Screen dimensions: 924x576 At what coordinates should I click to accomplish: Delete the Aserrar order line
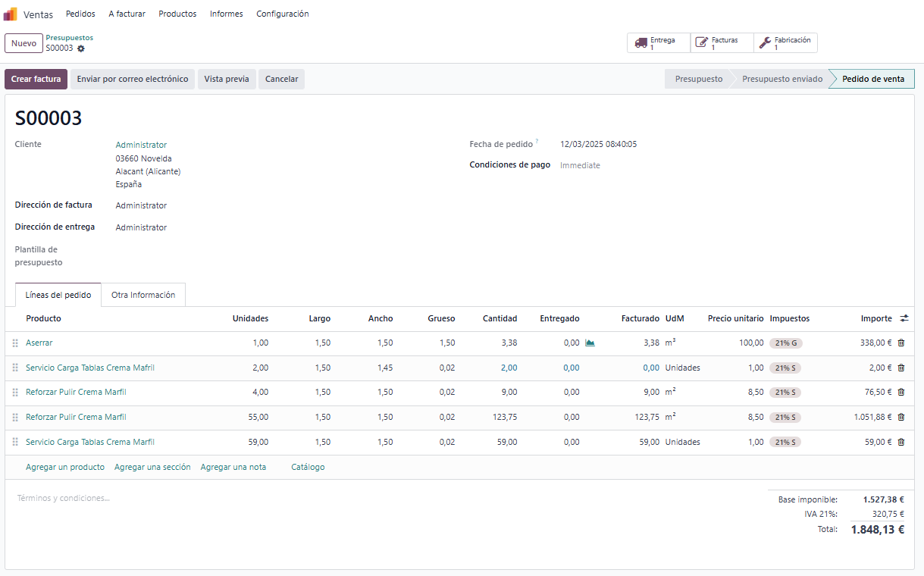pyautogui.click(x=901, y=343)
